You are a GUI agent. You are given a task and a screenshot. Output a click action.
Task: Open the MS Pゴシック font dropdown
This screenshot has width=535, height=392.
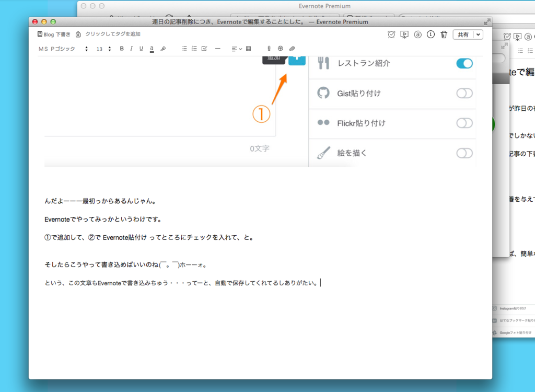coord(63,49)
